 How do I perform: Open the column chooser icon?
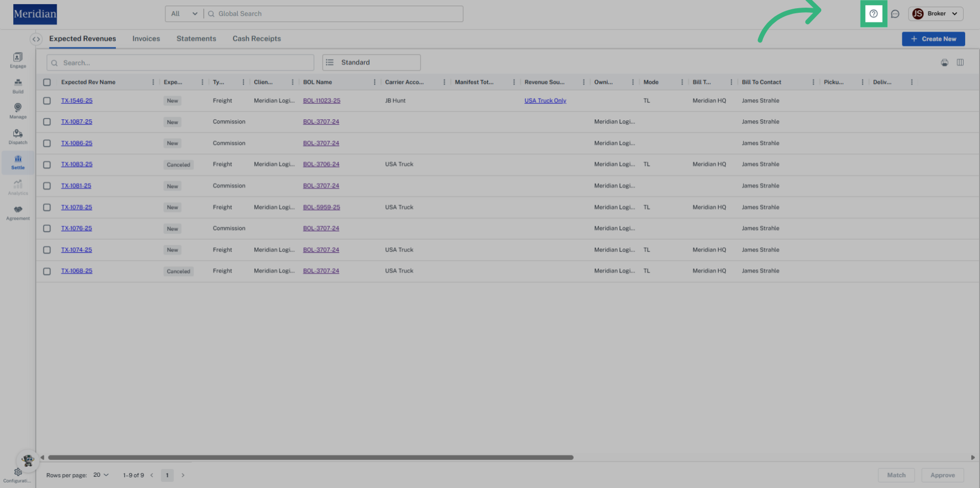960,62
